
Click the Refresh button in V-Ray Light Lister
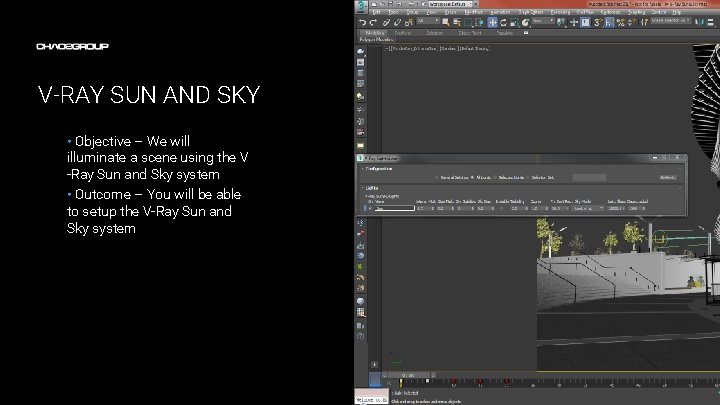[x=668, y=178]
